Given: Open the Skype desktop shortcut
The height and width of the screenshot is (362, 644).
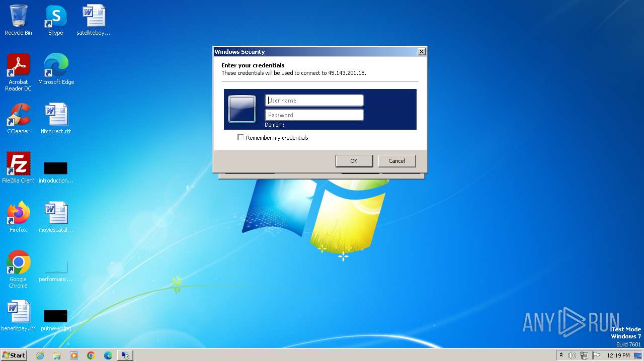Looking at the screenshot, I should pyautogui.click(x=56, y=20).
